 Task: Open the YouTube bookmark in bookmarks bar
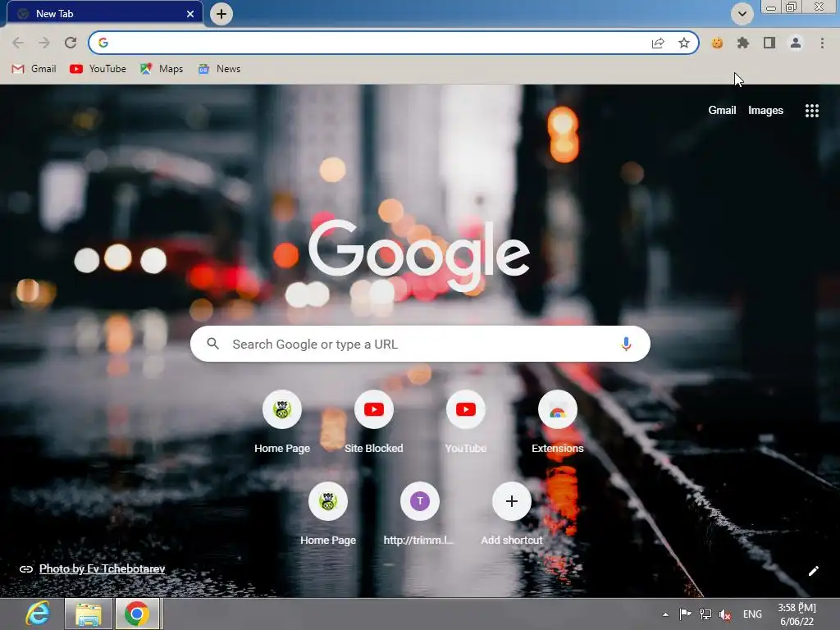pyautogui.click(x=98, y=69)
